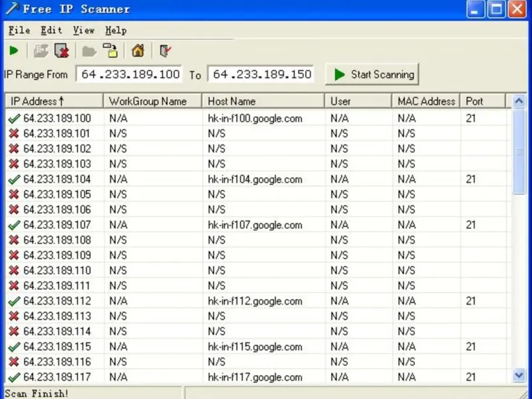Click the scrollbar down arrow

[x=519, y=375]
